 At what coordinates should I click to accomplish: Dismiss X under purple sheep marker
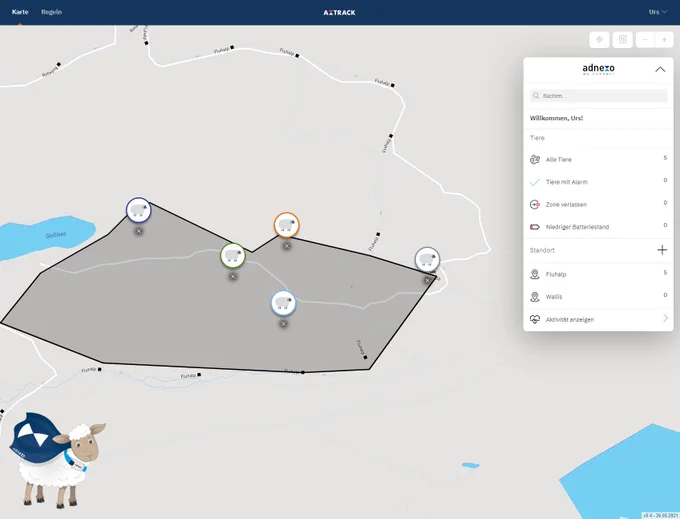click(x=139, y=231)
